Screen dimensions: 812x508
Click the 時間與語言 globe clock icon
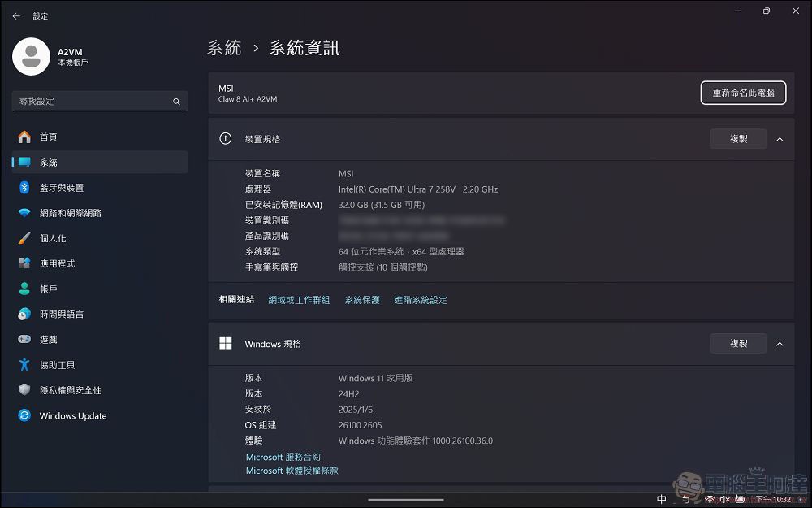pos(24,314)
